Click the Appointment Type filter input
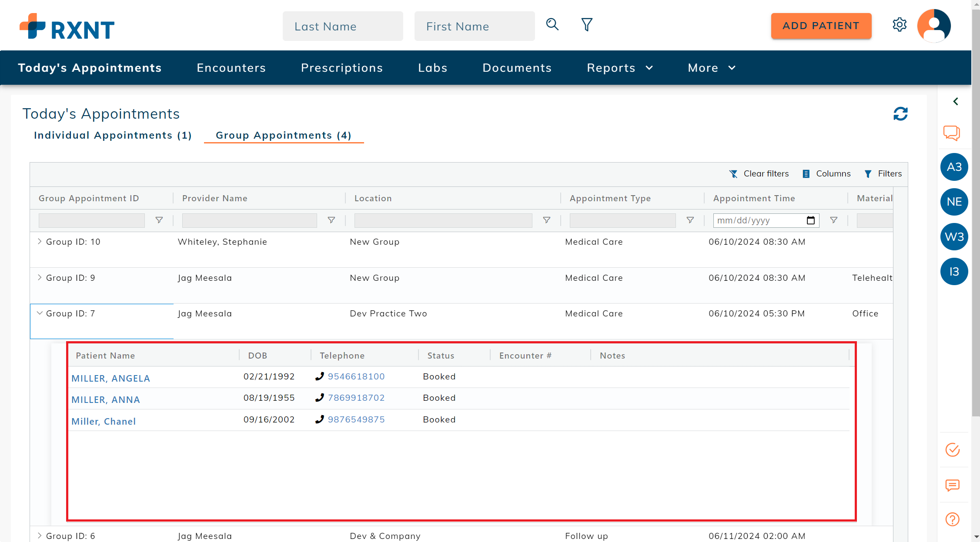This screenshot has width=980, height=542. [623, 220]
